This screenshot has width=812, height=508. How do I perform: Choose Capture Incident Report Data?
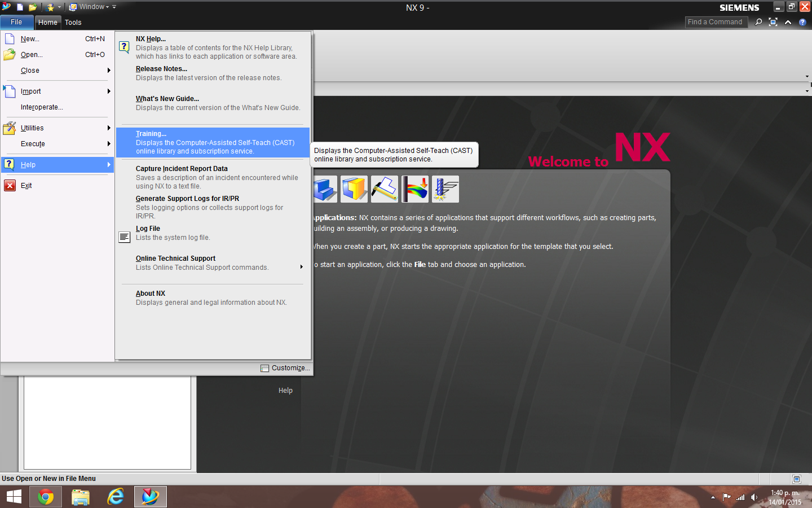pos(213,177)
